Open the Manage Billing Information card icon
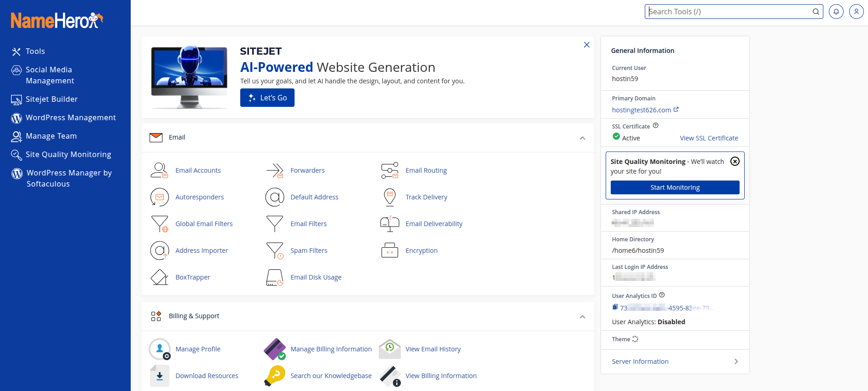The height and width of the screenshot is (391, 868). click(275, 349)
